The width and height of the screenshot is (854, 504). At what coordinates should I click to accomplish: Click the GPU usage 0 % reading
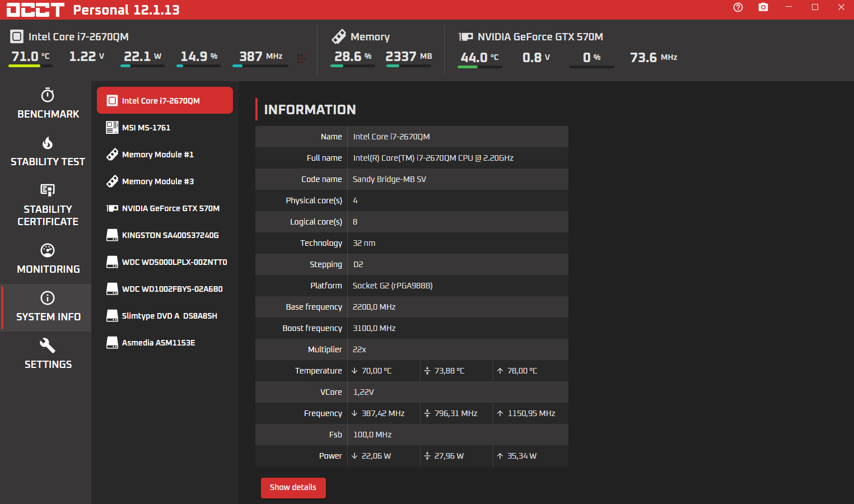592,58
